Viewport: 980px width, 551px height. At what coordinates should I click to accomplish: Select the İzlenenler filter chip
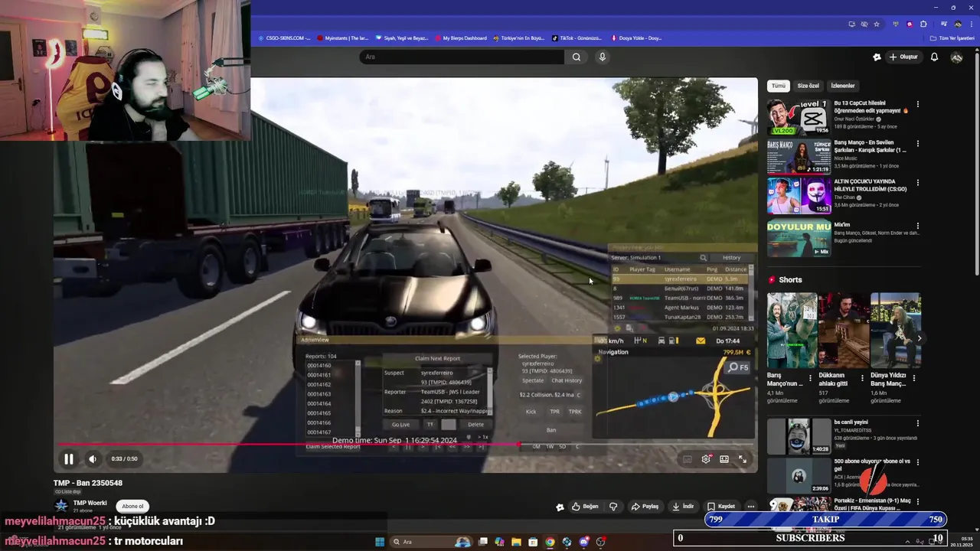click(x=843, y=86)
